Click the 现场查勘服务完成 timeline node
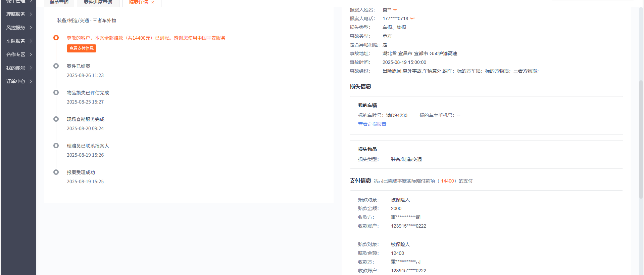644x275 pixels. (56, 119)
